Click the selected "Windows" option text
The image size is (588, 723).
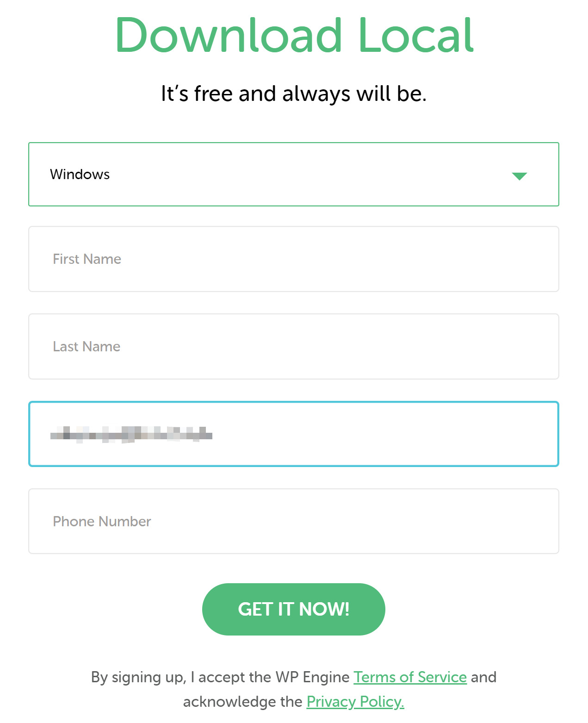coord(80,175)
